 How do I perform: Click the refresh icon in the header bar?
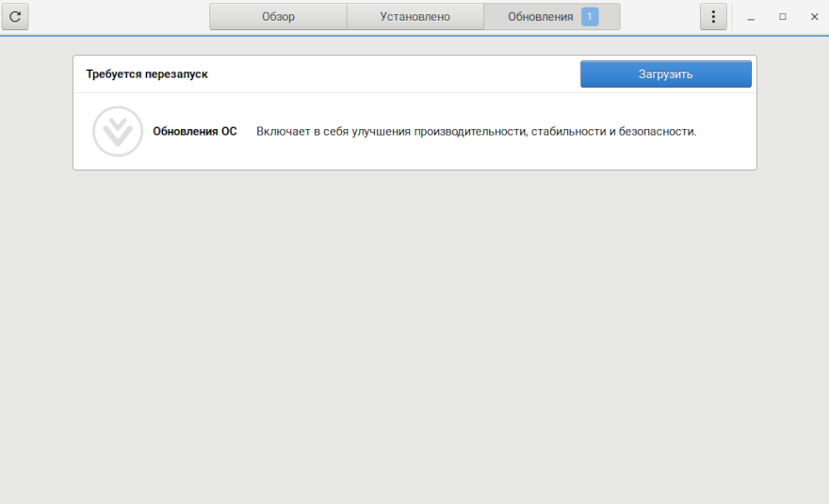pos(15,17)
